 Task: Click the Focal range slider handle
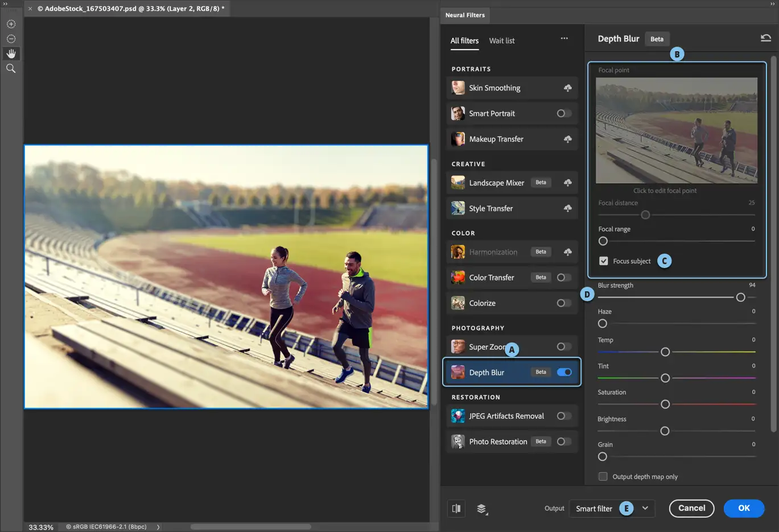tap(603, 241)
